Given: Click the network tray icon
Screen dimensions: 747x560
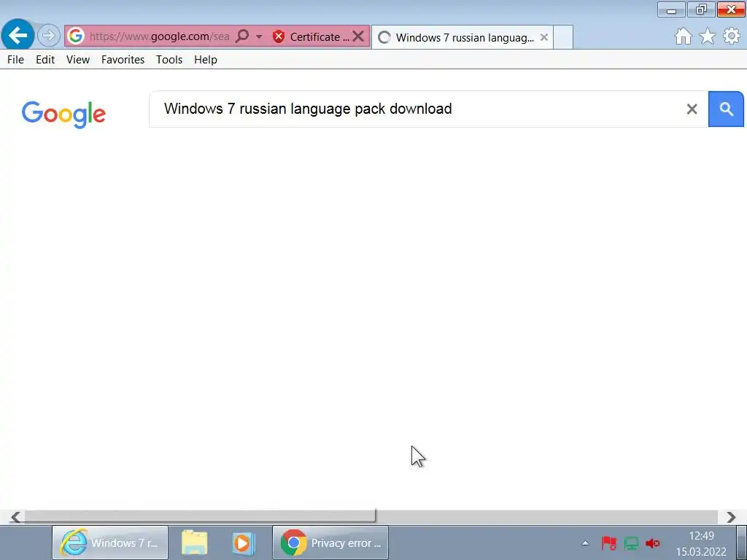Looking at the screenshot, I should point(631,542).
